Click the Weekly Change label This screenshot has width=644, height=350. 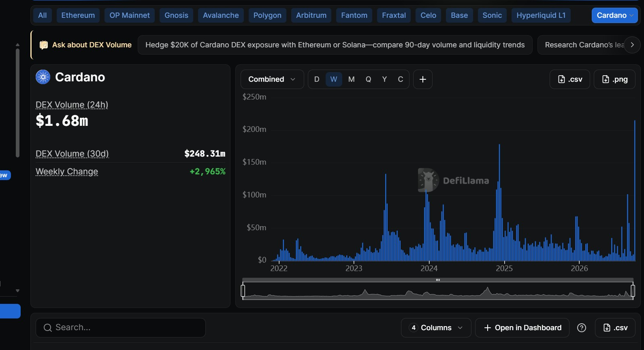pos(67,172)
